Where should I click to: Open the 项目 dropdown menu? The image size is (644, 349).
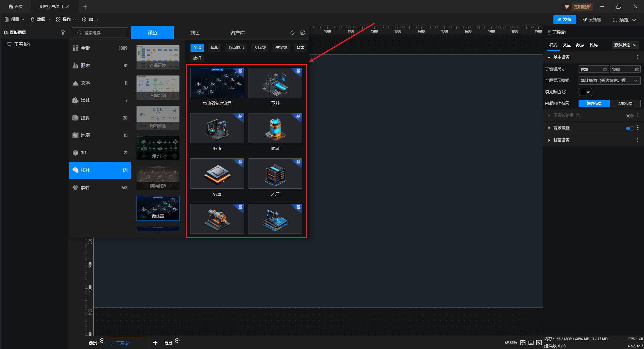point(15,19)
